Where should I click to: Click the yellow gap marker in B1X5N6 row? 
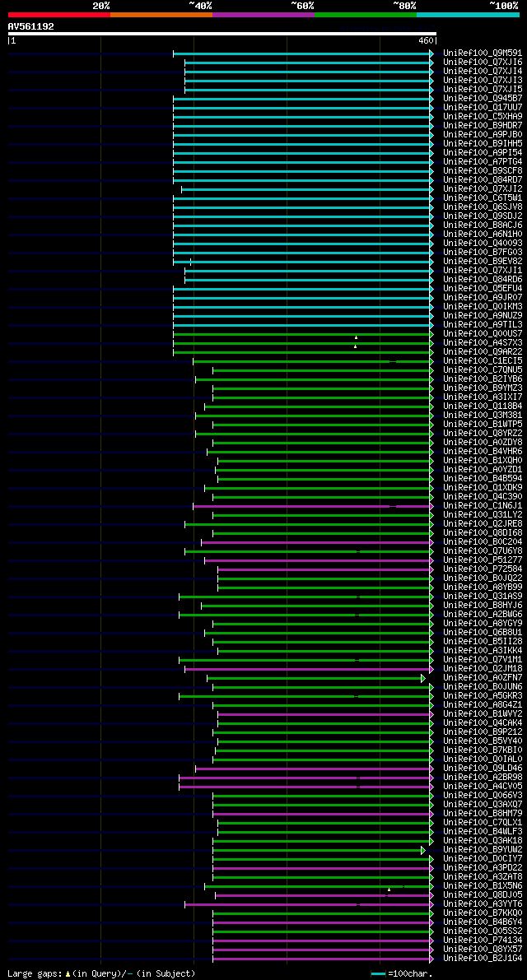coord(389,889)
